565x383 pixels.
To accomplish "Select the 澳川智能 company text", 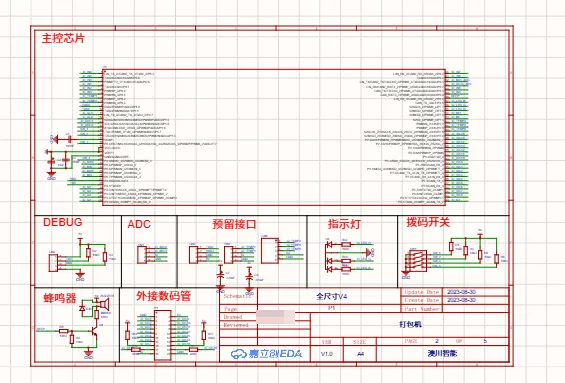I will click(442, 353).
